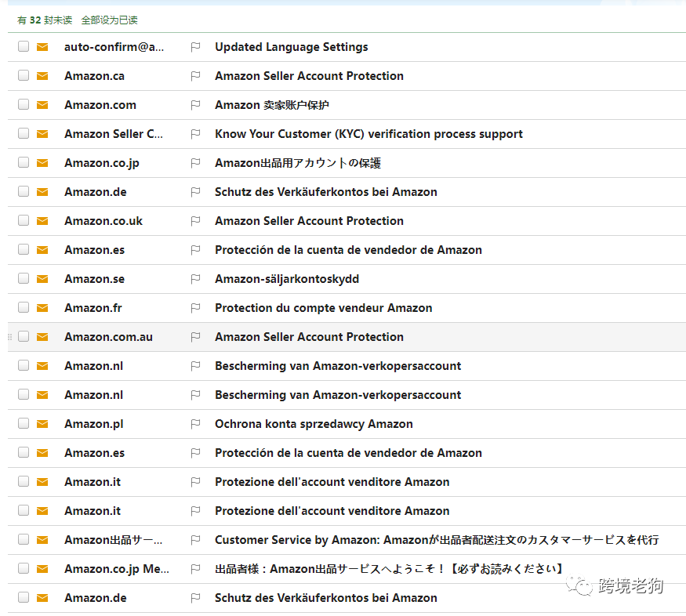
Task: Click envelope icon for Amazon.co.jp email
Action: (42, 163)
